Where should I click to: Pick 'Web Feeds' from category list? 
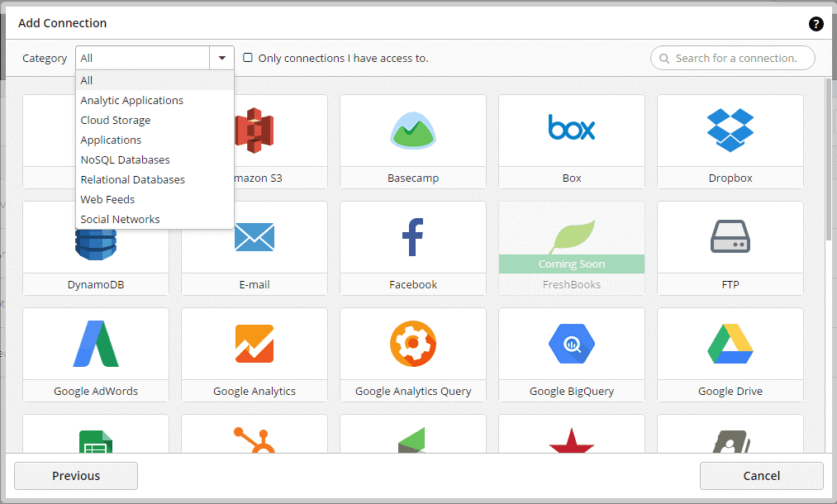pos(155,199)
